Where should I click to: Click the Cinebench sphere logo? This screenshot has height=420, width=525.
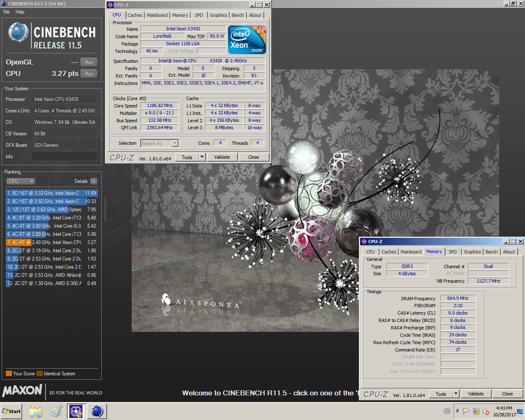18,33
